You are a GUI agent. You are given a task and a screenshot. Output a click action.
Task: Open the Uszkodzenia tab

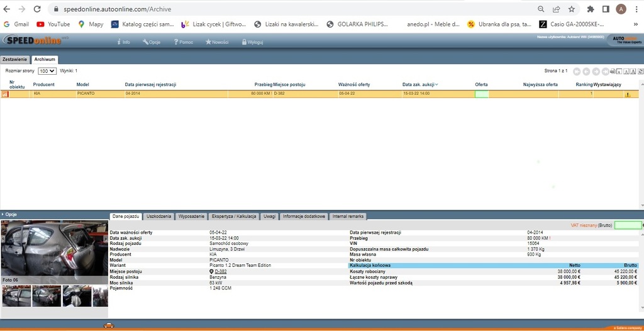(x=158, y=216)
